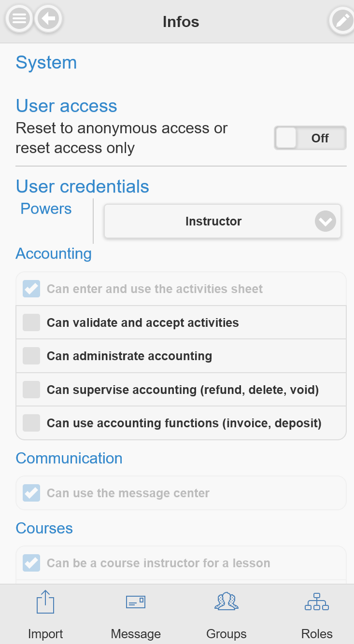
Task: Open the Message envelope icon
Action: pyautogui.click(x=136, y=602)
